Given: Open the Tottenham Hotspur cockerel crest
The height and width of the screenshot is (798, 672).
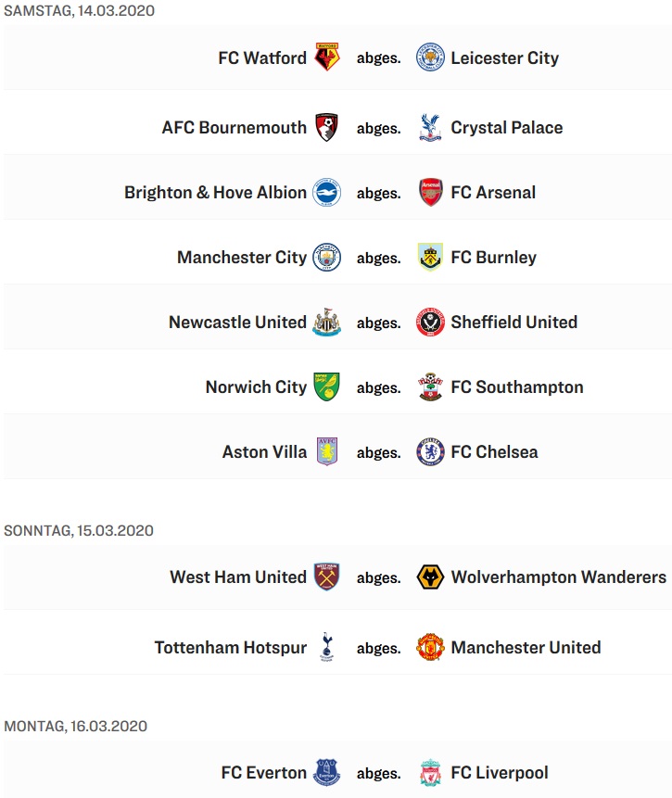Looking at the screenshot, I should 327,647.
